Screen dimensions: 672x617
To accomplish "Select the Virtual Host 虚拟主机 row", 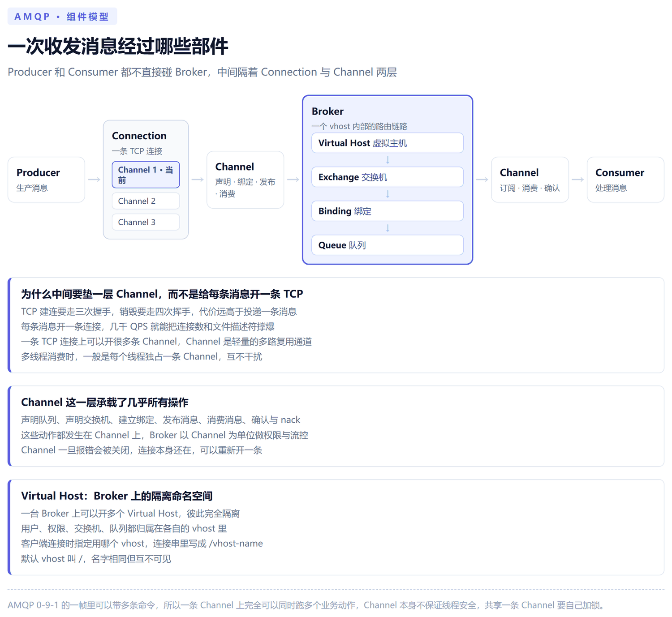I will (x=388, y=143).
